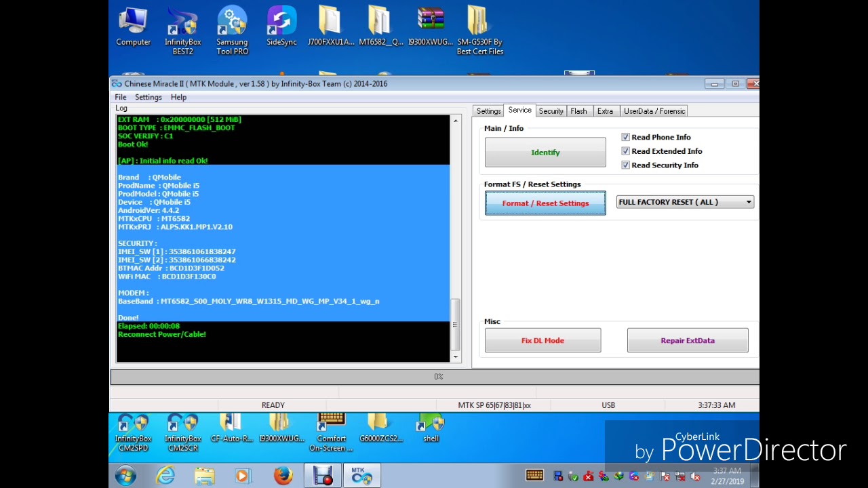
Task: Click the MTK SP 65|67|83|81|xx status field
Action: point(494,405)
